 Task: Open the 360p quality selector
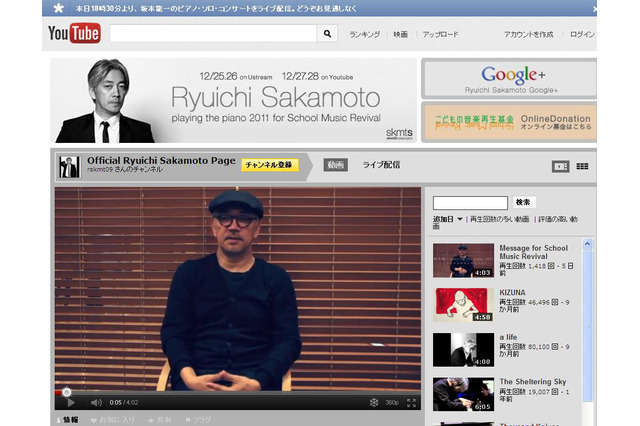click(392, 402)
